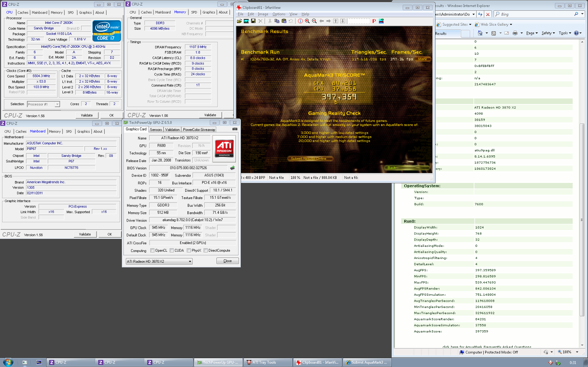The image size is (588, 367).
Task: Open CPU-Z Processor #1 selection dropdown
Action: point(43,104)
